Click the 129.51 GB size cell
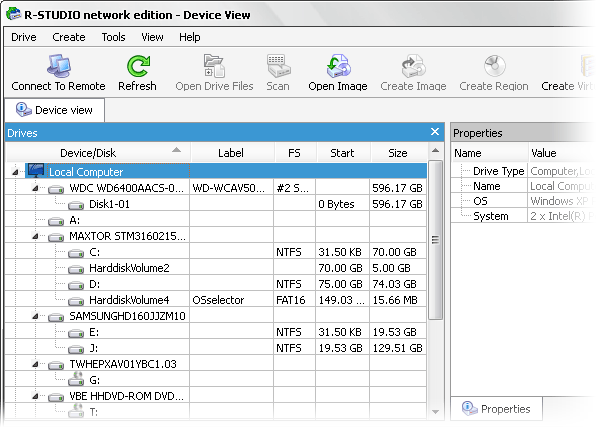 [398, 348]
